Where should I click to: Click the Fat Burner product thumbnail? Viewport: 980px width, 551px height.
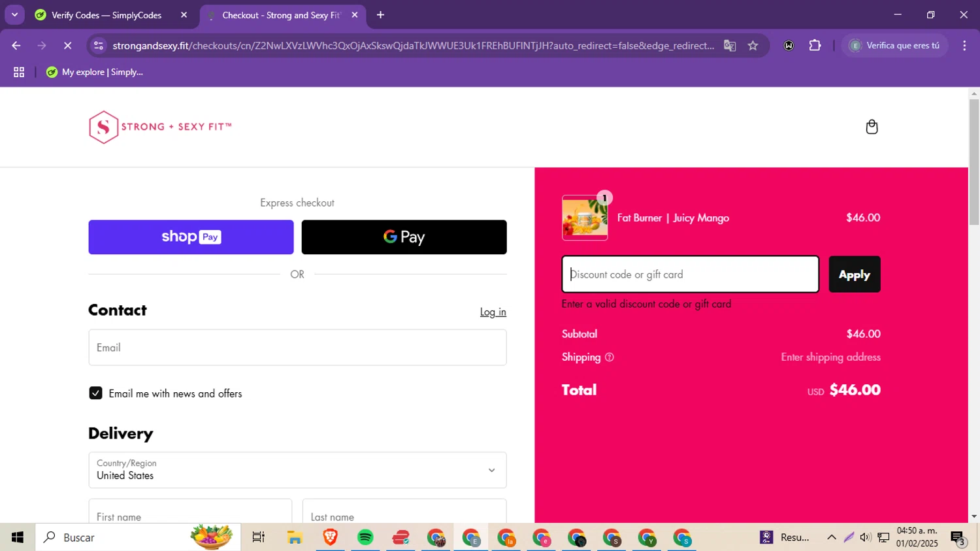585,218
